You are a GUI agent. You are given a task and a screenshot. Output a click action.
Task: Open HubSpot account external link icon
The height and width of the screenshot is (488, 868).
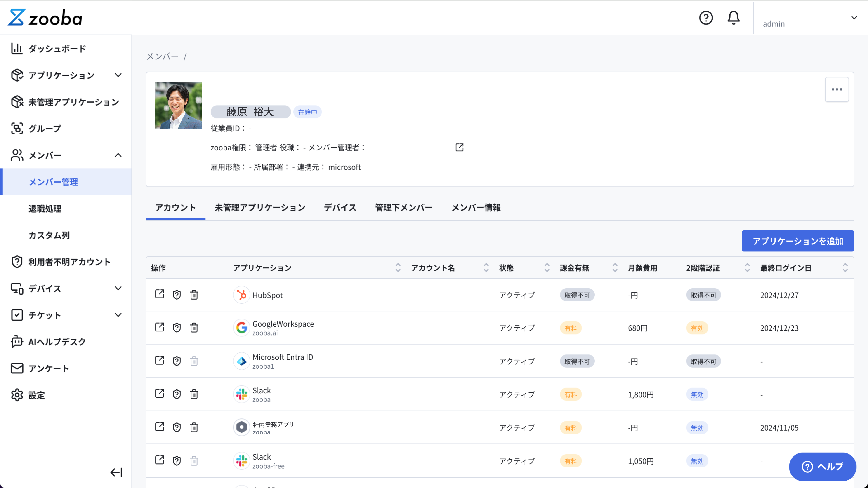point(159,294)
